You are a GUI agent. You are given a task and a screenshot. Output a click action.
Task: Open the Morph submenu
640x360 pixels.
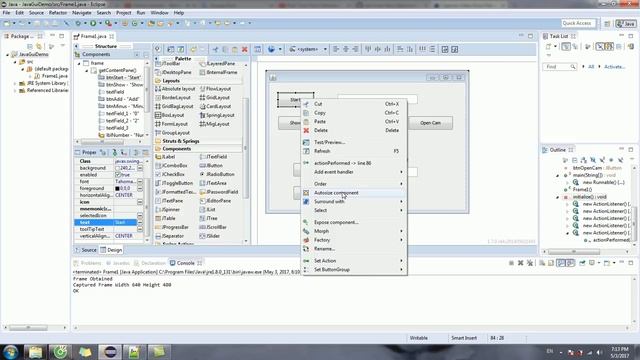[x=354, y=231]
